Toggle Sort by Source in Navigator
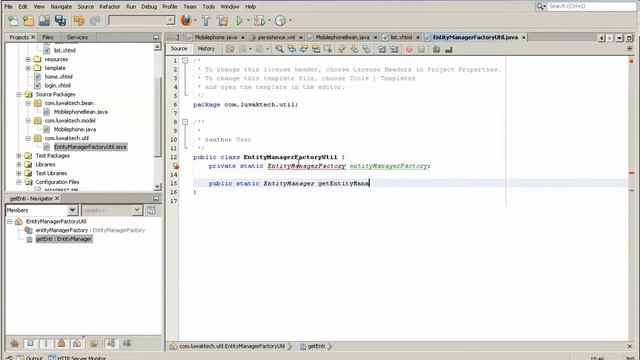This screenshot has width=640, height=360. click(x=127, y=343)
